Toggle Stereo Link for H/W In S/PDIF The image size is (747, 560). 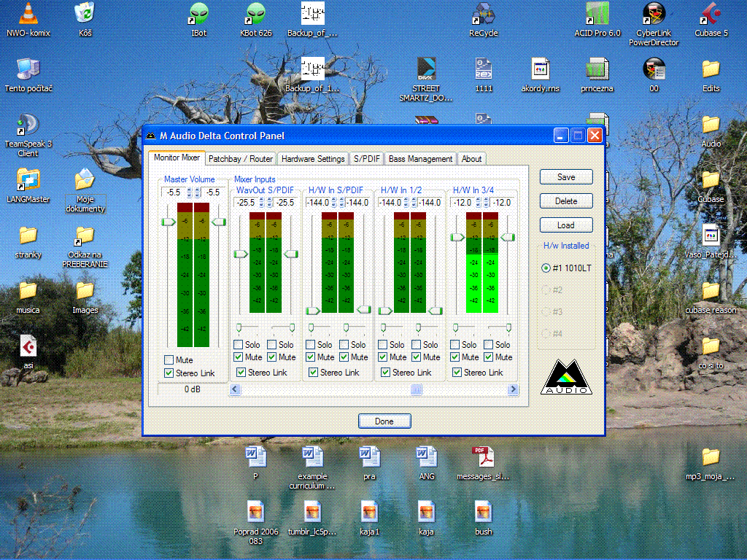(313, 373)
